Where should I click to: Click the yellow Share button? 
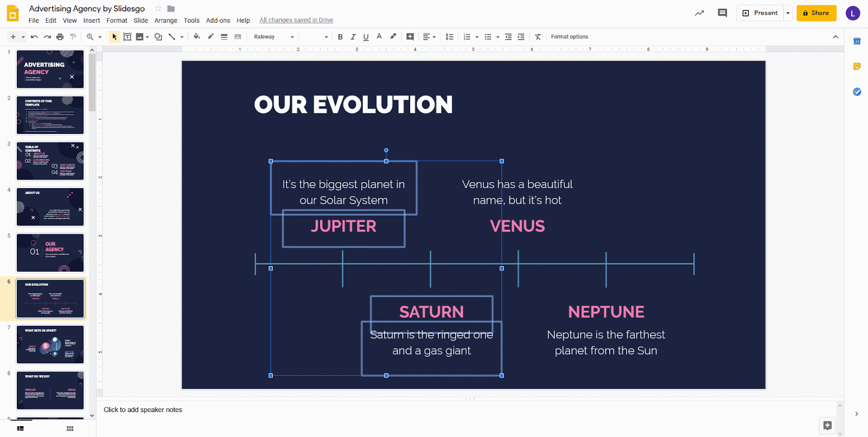pos(816,13)
